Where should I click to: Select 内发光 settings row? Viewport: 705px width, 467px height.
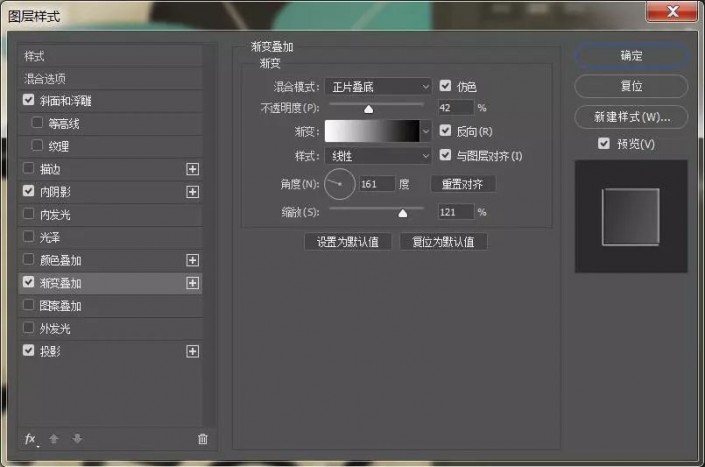[x=111, y=215]
